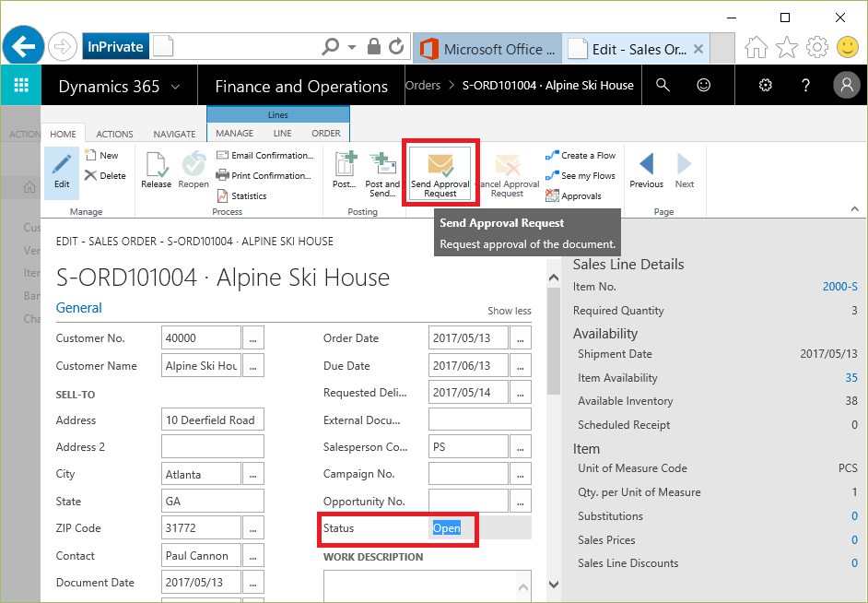Click the Work Description text box
This screenshot has width=868, height=603.
(427, 585)
